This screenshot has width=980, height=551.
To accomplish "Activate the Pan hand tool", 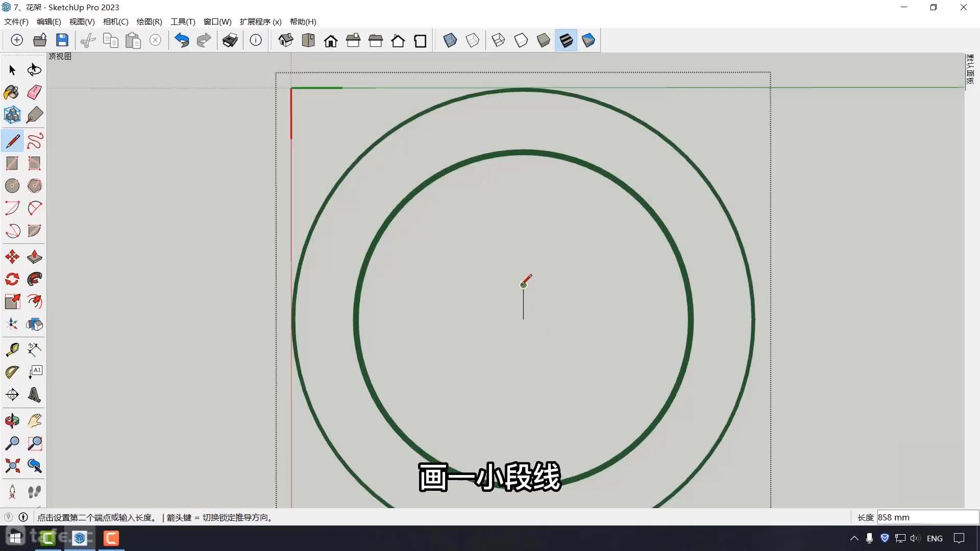I will [34, 421].
